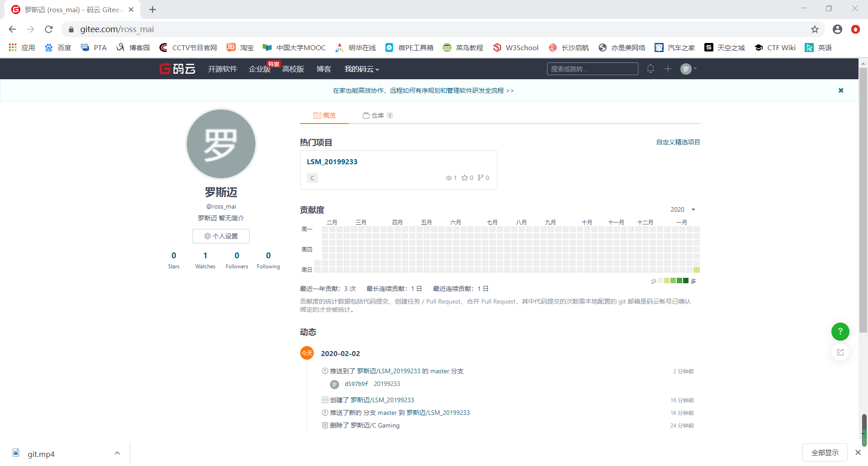Image resolution: width=868 pixels, height=466 pixels.
Task: View the Watches count
Action: pyautogui.click(x=205, y=260)
